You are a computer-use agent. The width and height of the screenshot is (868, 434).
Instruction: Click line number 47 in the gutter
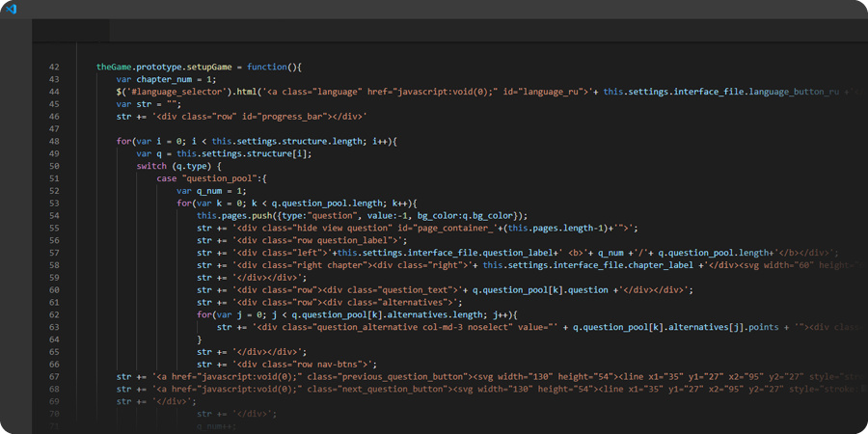click(54, 129)
